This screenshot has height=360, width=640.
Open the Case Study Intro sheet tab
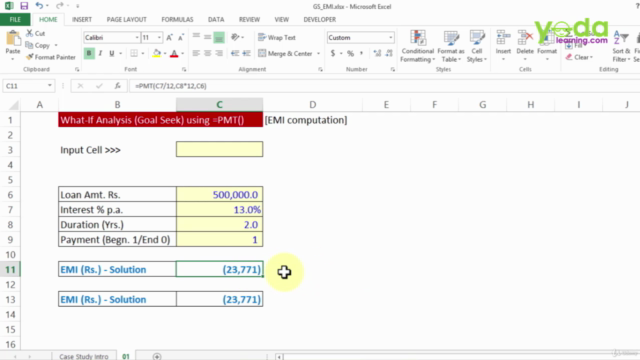click(84, 356)
